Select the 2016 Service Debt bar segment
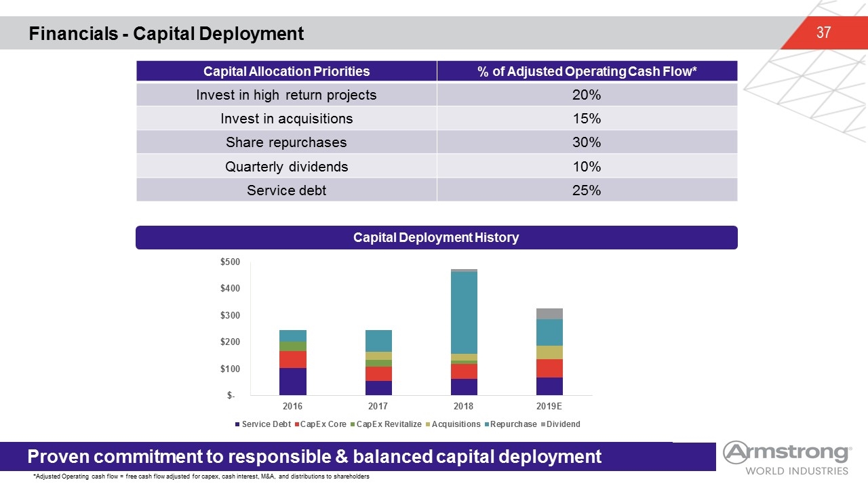 (292, 382)
